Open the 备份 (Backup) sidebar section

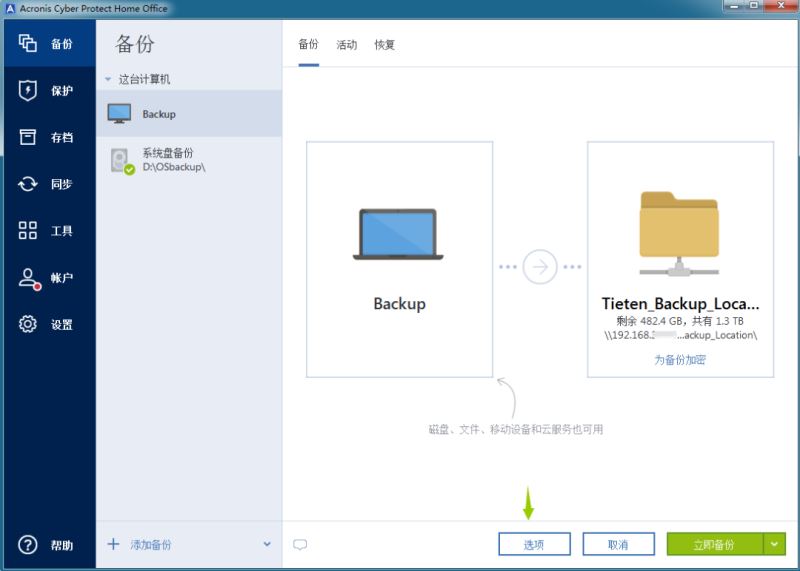(x=49, y=43)
